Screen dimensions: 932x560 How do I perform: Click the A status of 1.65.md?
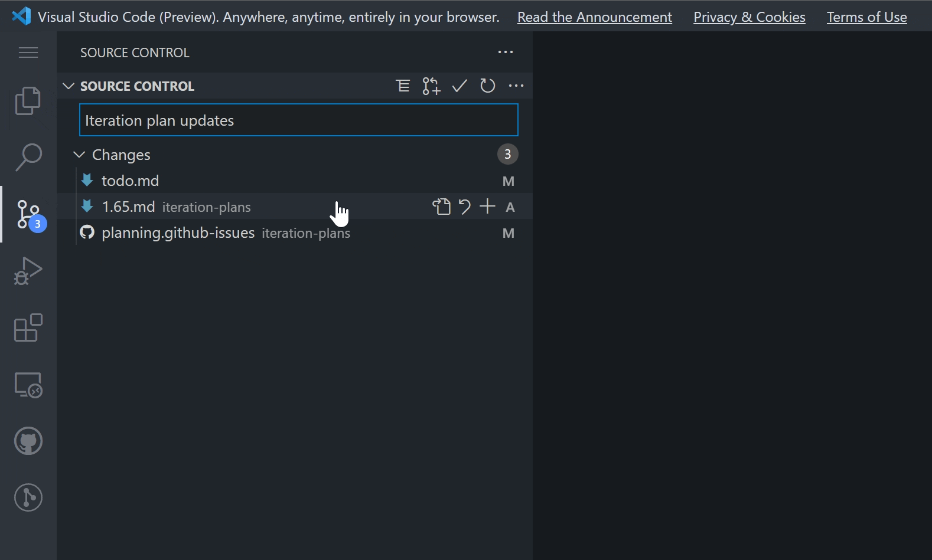click(510, 207)
